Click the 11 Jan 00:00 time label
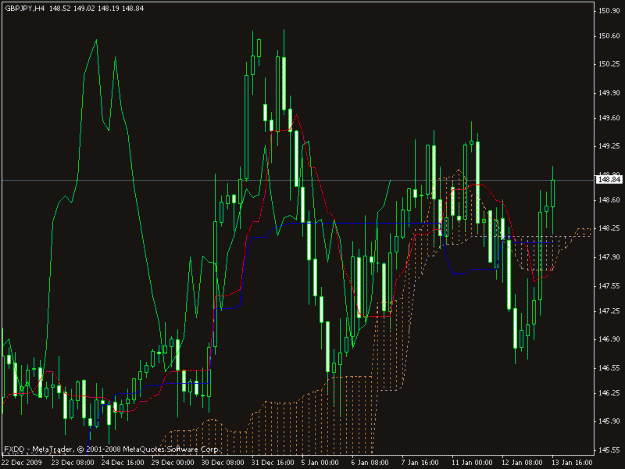Image resolution: width=625 pixels, height=469 pixels. tap(472, 463)
